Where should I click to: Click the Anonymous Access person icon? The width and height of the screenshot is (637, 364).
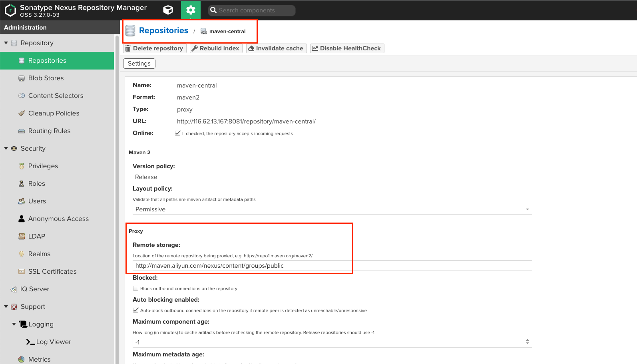point(22,219)
